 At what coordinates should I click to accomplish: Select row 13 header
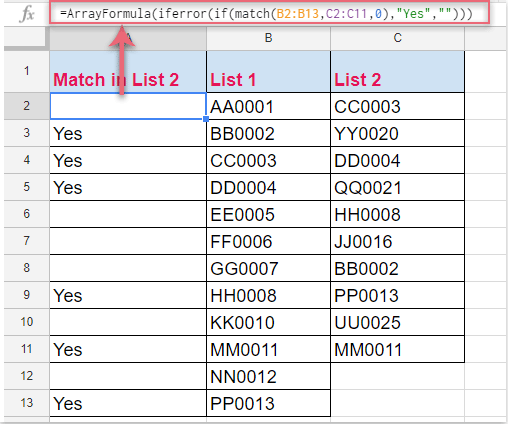point(27,403)
